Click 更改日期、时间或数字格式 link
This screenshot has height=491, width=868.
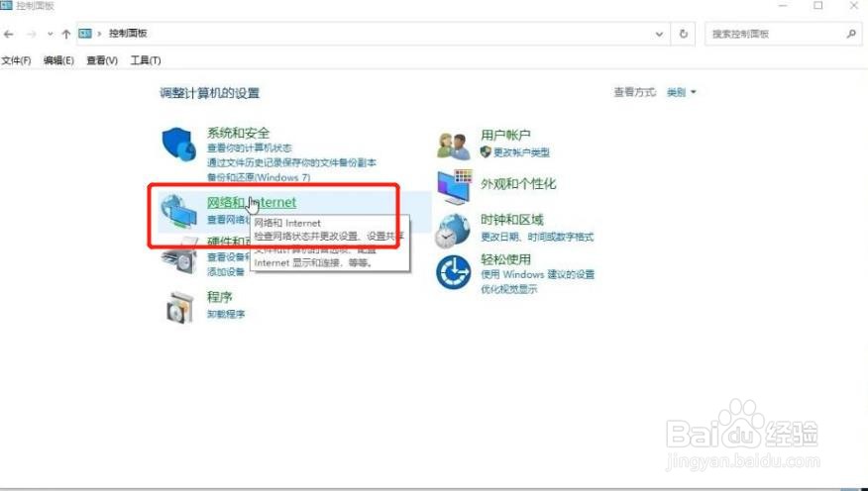click(537, 238)
